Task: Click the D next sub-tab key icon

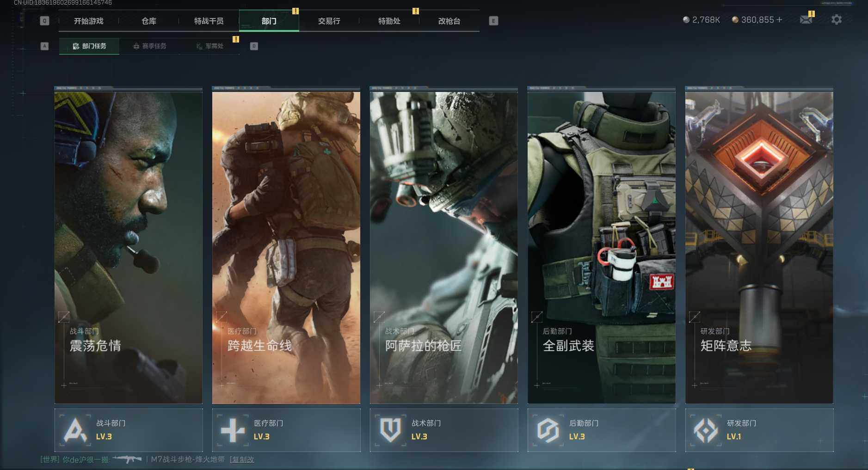Action: pos(254,46)
